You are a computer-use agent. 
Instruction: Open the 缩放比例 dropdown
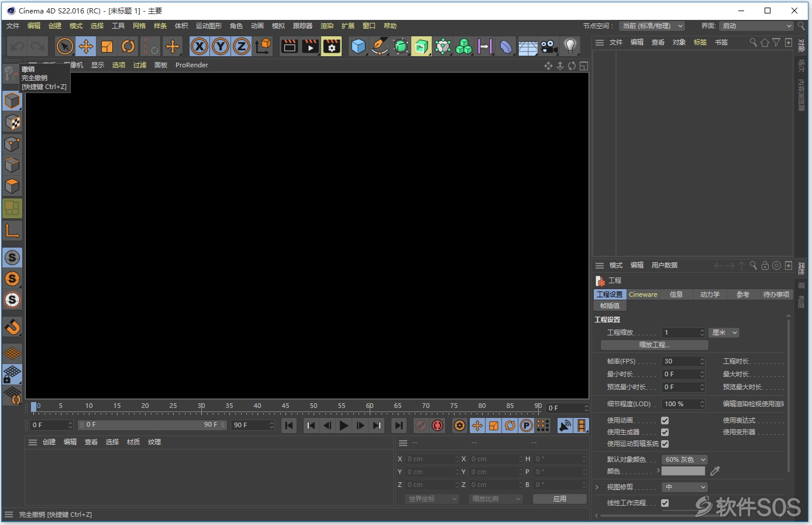coord(496,499)
